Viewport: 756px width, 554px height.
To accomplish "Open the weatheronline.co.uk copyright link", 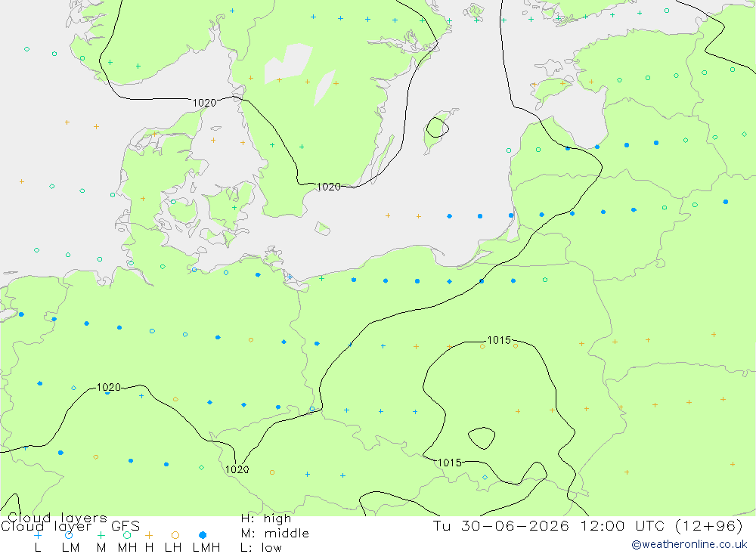I will tap(689, 544).
